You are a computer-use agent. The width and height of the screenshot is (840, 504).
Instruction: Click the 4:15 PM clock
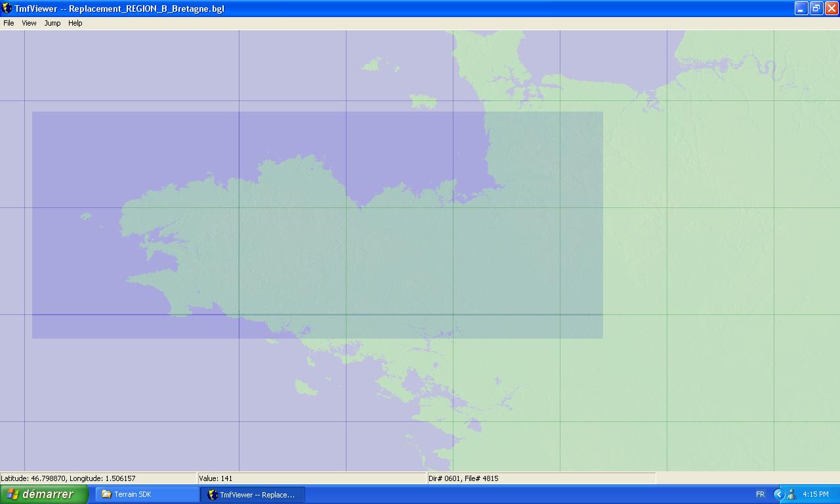816,494
